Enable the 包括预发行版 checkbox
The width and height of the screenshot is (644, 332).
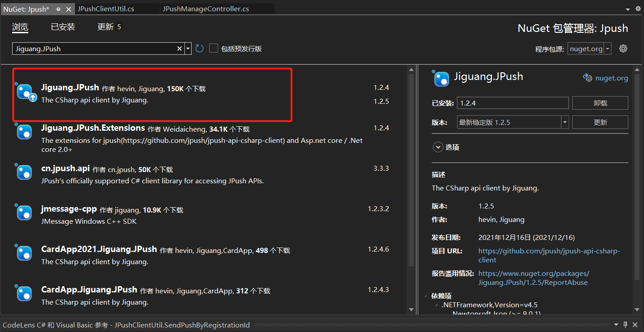coord(214,49)
